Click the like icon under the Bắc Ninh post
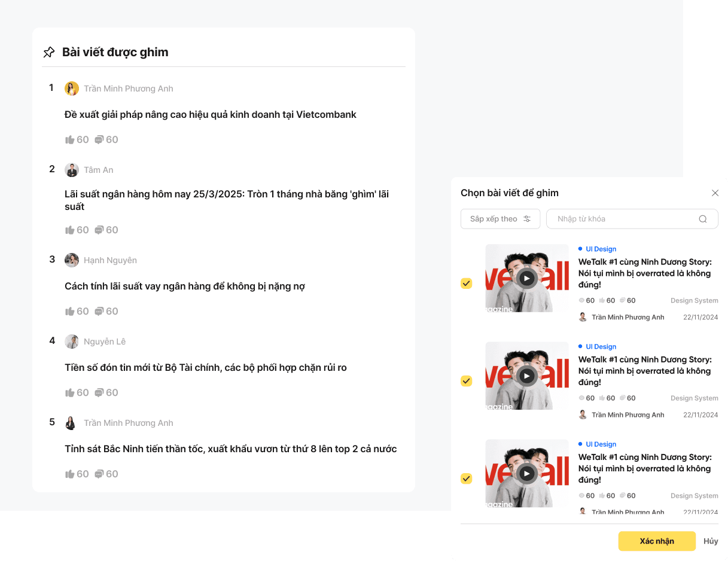 click(x=69, y=474)
